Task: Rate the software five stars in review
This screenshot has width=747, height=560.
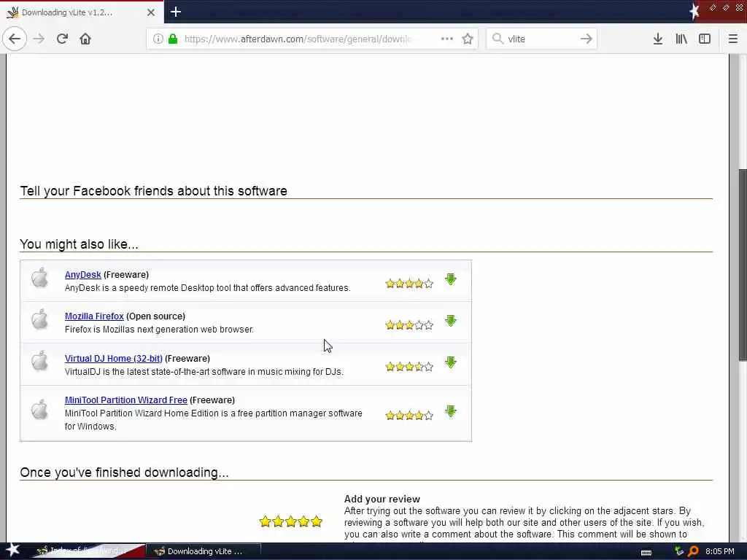Action: pyautogui.click(x=317, y=521)
